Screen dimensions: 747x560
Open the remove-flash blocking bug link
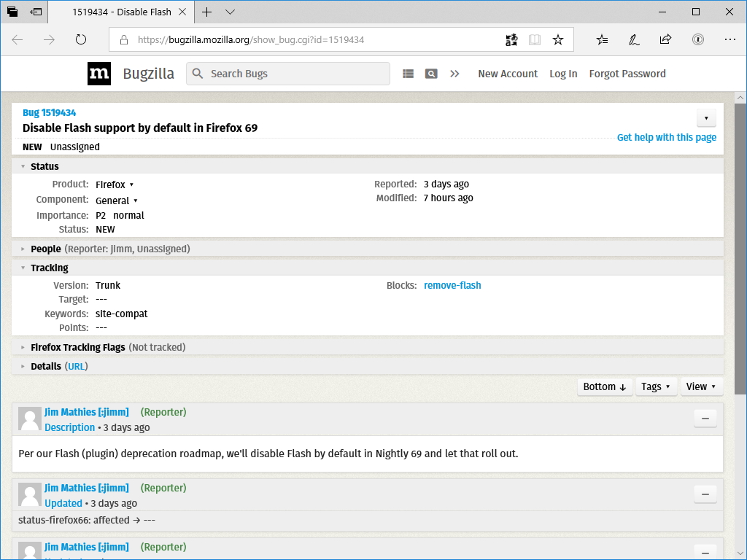coord(452,285)
